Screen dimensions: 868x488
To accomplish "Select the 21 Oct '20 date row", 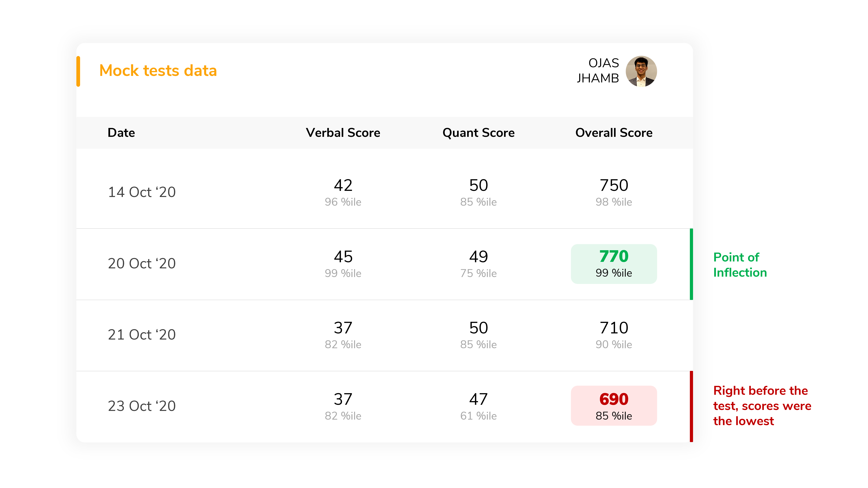I will tap(141, 335).
